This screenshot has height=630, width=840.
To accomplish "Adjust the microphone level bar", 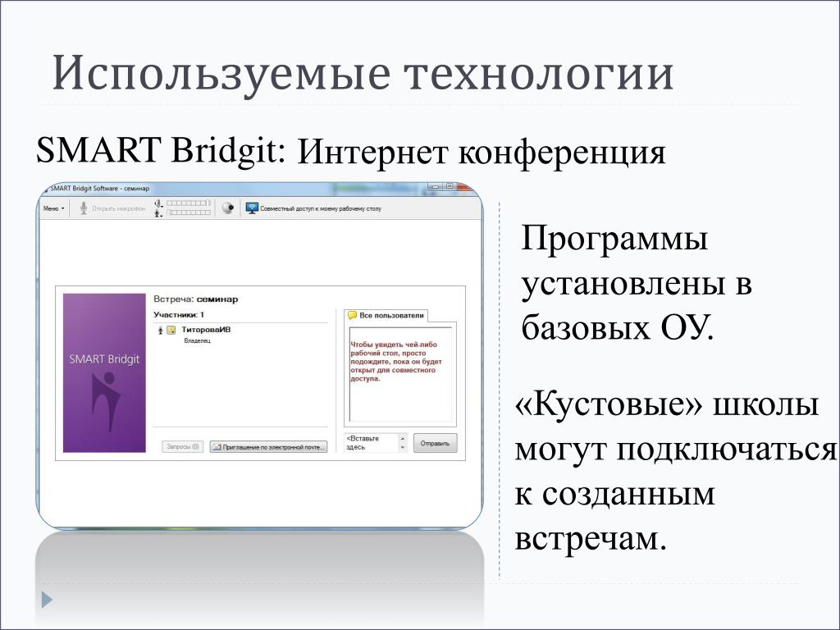I will (x=188, y=212).
